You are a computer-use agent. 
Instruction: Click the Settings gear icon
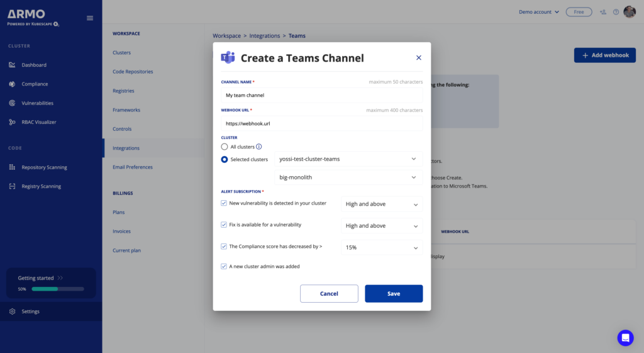(x=13, y=311)
